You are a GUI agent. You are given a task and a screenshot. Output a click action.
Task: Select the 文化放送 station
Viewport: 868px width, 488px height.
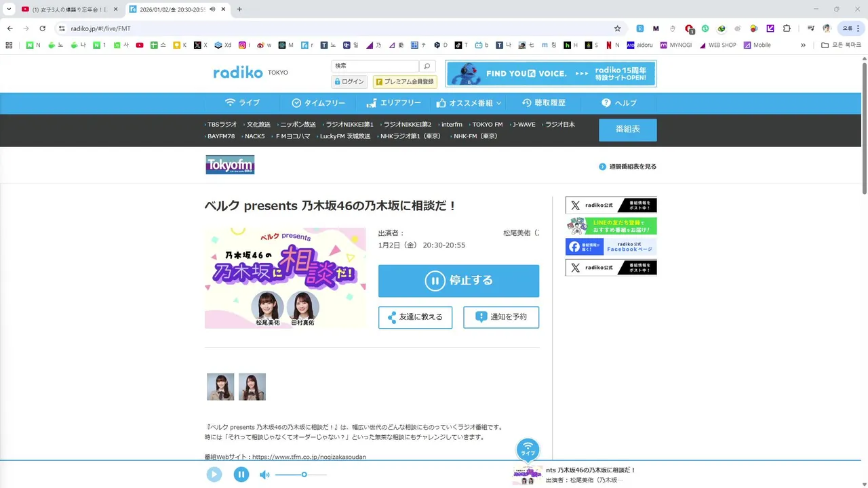tap(258, 125)
